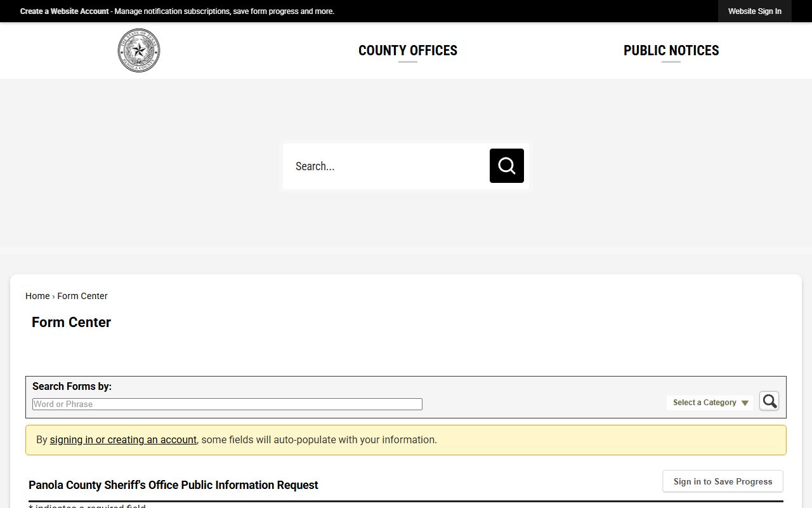Screen dimensions: 812x508
Task: Click Sign in to Save Progress button
Action: click(723, 481)
